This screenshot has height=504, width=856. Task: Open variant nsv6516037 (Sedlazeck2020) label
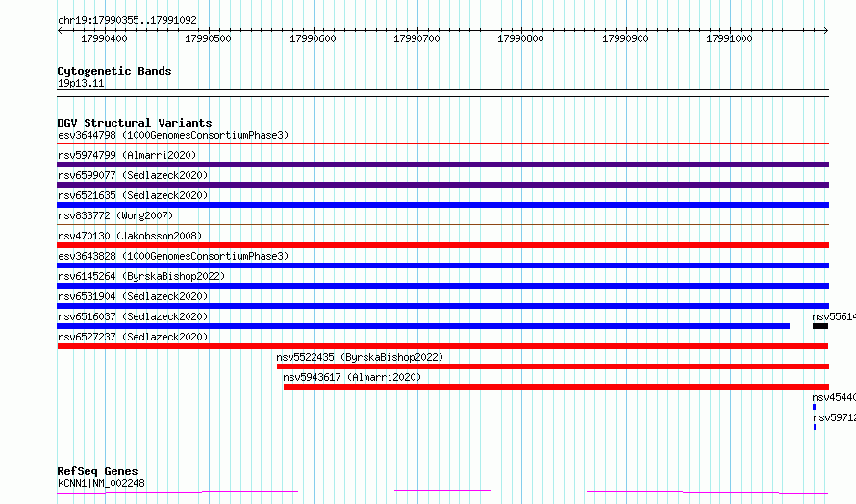click(133, 316)
